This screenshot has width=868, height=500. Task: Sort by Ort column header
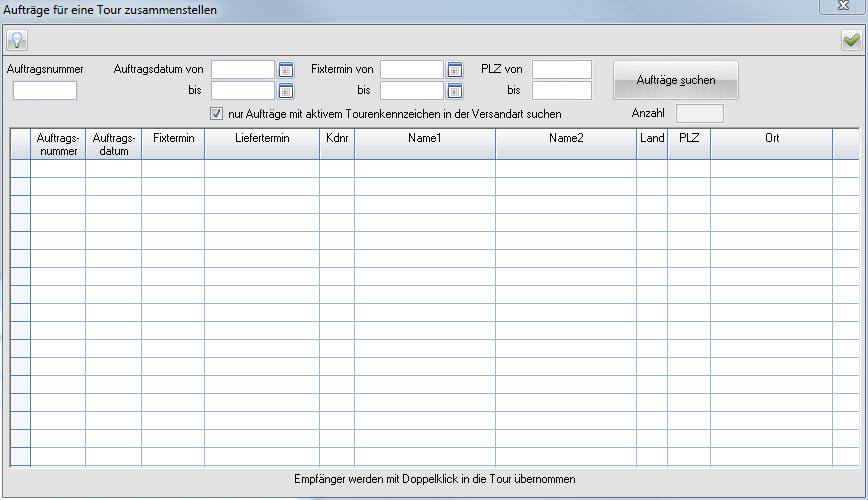(772, 145)
